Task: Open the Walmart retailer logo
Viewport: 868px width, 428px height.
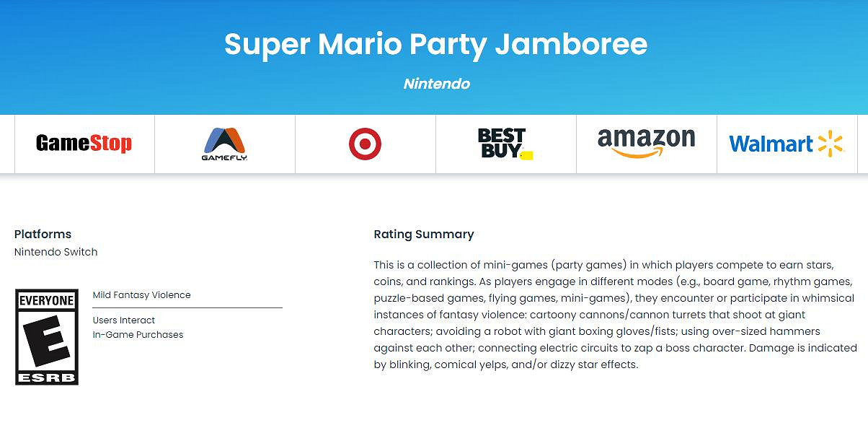Action: [x=786, y=144]
